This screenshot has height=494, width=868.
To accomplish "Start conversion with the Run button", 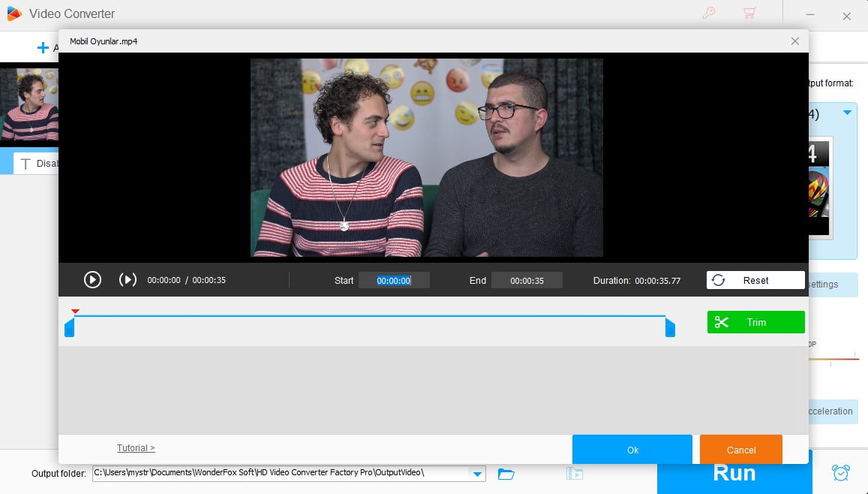I will click(x=734, y=472).
